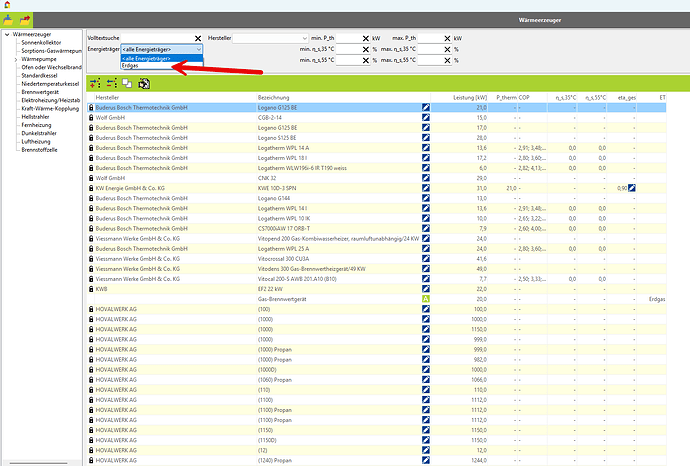Viewport: 690px width, 466px height.
Task: Clear the max. η_s,35 °C field with X
Action: [448, 49]
